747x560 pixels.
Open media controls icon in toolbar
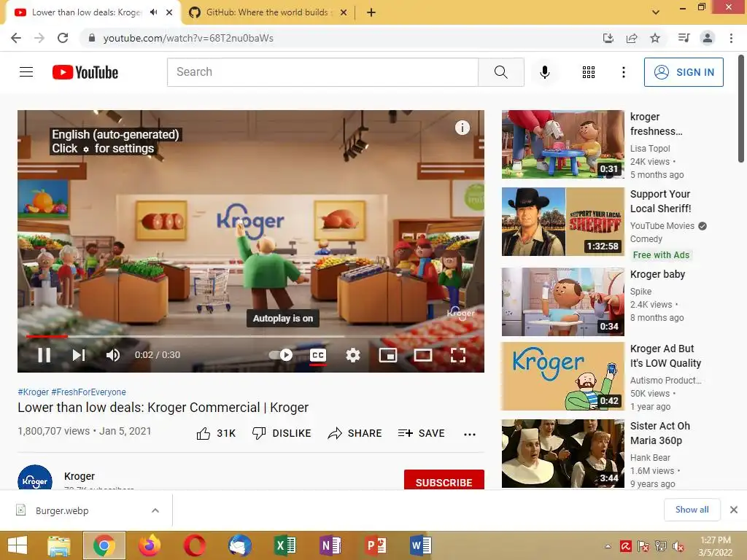(x=684, y=38)
